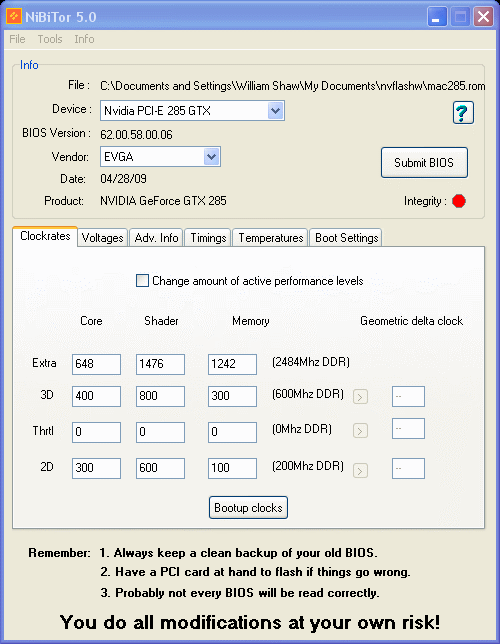The image size is (500, 644).
Task: Click the Thrtl Geometric delta clock field
Action: coord(408,428)
